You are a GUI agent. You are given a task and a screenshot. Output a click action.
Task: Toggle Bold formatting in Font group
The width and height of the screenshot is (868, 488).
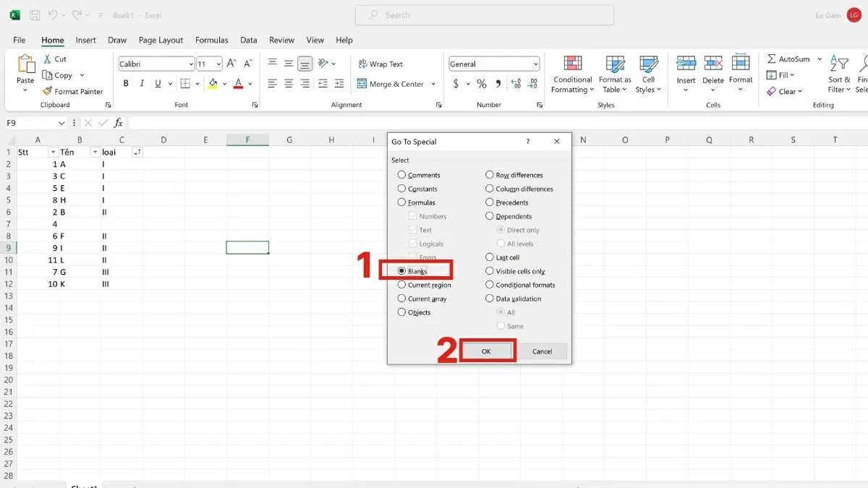coord(126,84)
